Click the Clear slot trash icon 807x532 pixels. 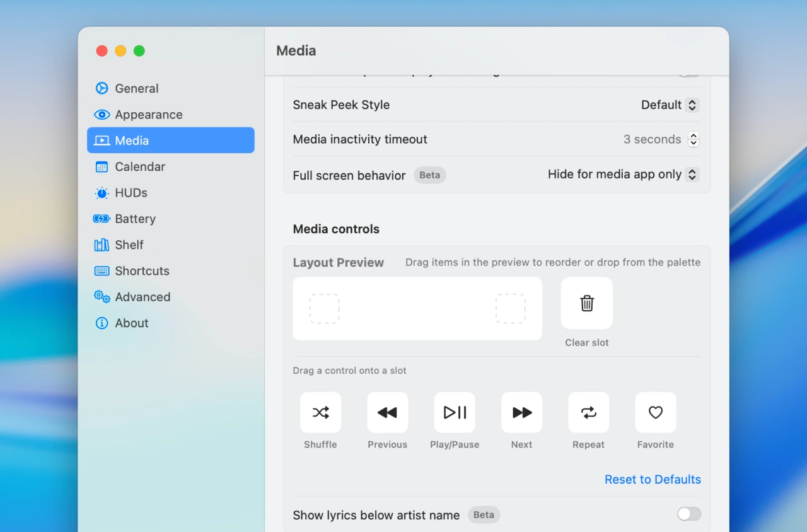pyautogui.click(x=586, y=303)
